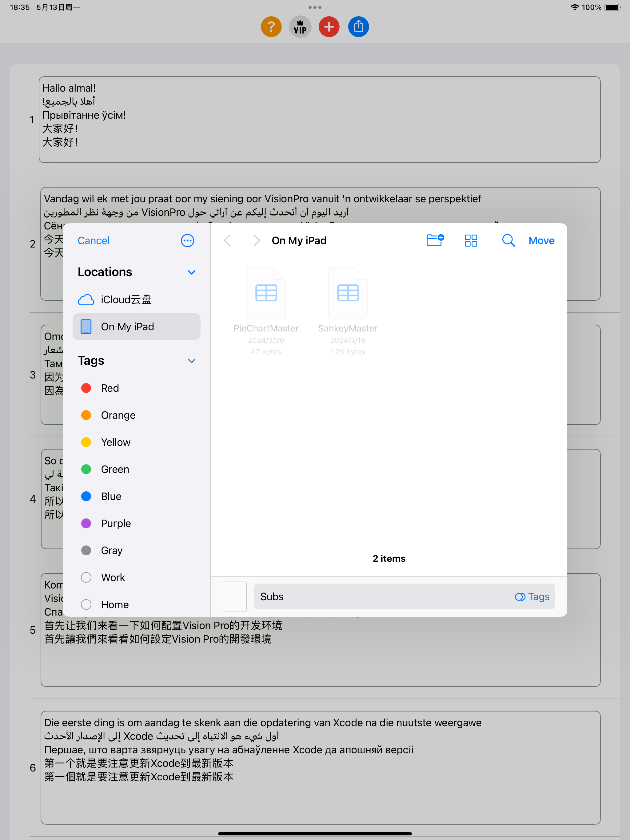The width and height of the screenshot is (630, 840).
Task: Click the SankeyMaster file thumbnail
Action: pos(348,292)
